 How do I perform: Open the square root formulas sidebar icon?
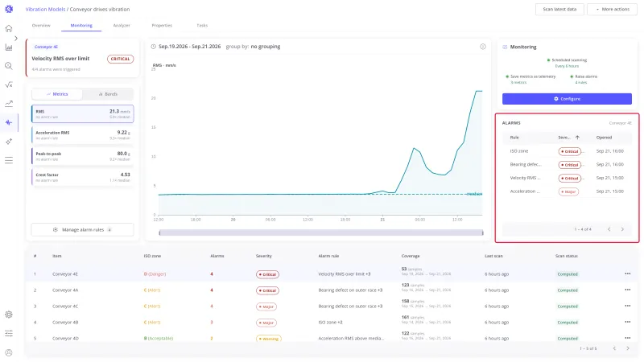(9, 84)
